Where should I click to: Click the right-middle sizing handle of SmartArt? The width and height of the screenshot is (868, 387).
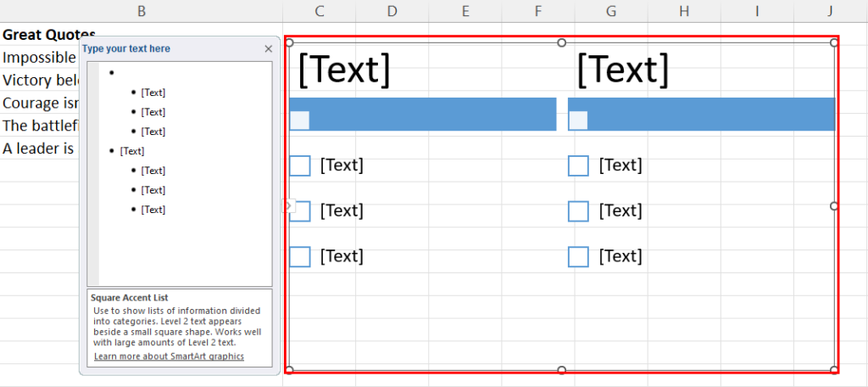[x=834, y=205]
